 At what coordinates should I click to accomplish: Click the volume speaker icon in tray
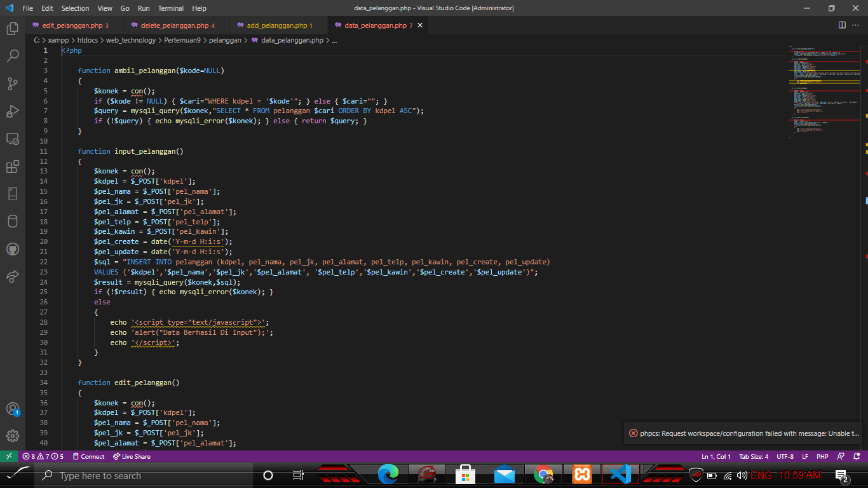[x=742, y=475]
